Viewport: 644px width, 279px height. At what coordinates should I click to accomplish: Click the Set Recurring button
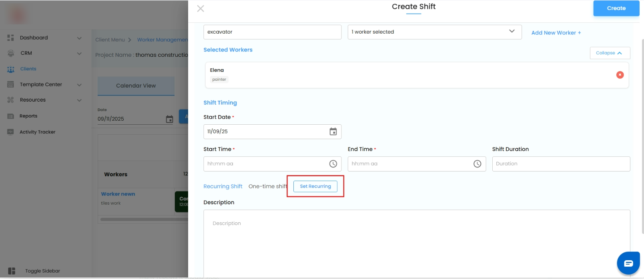[315, 186]
